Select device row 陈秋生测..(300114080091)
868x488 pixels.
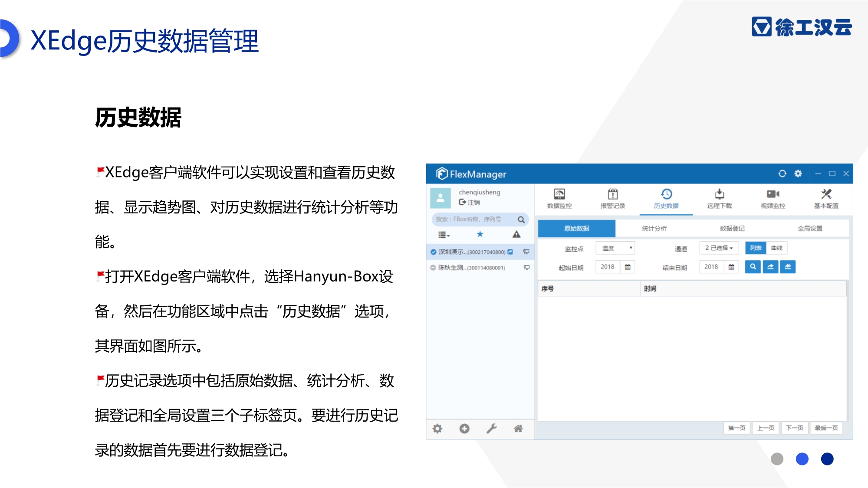[480, 268]
